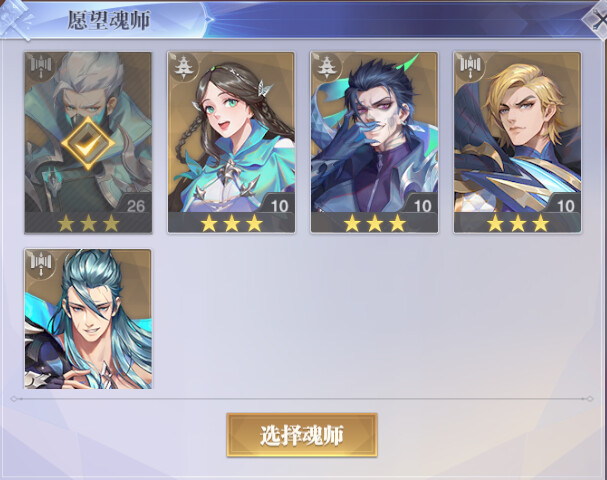Image resolution: width=607 pixels, height=480 pixels.
Task: Click the level 10 badge on brunette girl card
Action: [x=279, y=206]
